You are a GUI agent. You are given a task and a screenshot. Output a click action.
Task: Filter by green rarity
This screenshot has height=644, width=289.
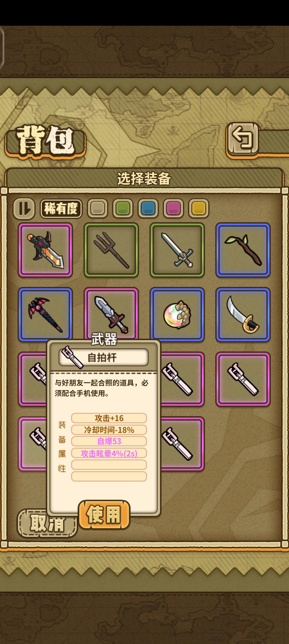(x=123, y=208)
